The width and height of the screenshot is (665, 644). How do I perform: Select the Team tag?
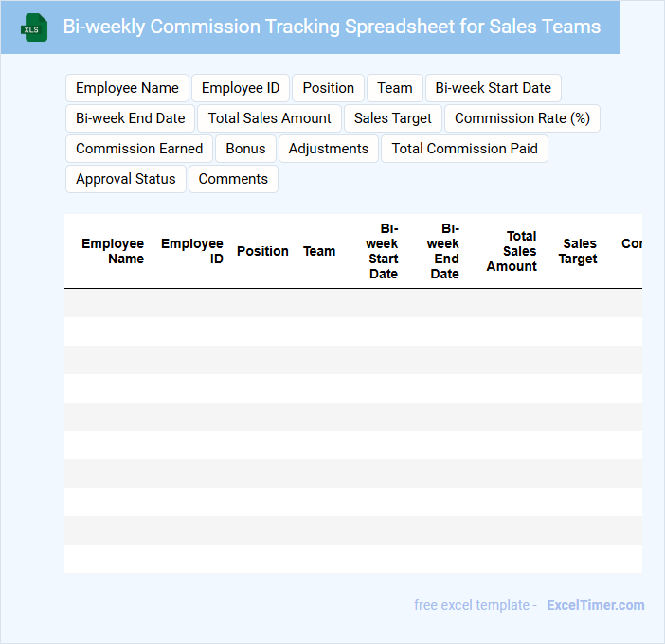395,88
